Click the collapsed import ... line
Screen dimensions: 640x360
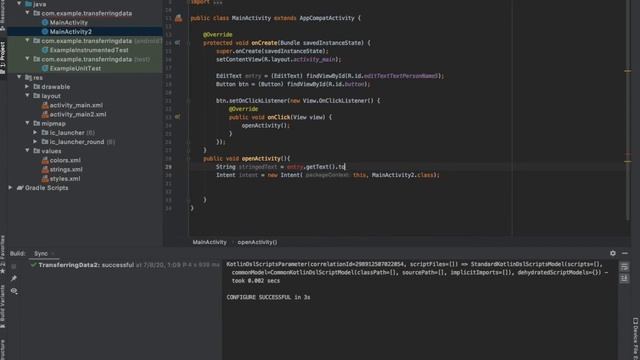(207, 2)
